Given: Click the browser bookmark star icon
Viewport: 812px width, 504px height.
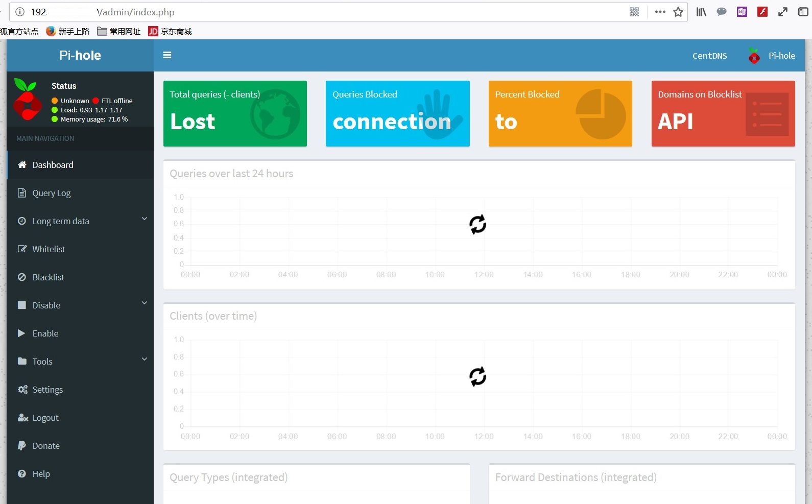Looking at the screenshot, I should 678,12.
